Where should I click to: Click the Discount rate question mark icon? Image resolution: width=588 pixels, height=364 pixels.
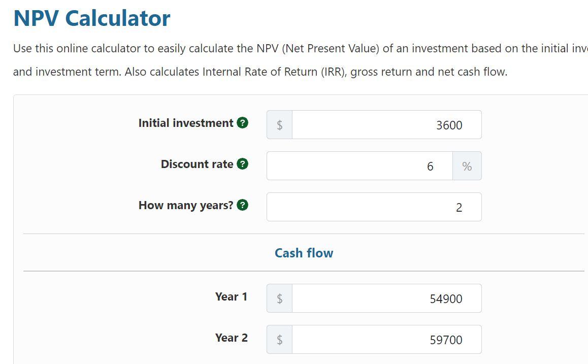[x=242, y=164]
